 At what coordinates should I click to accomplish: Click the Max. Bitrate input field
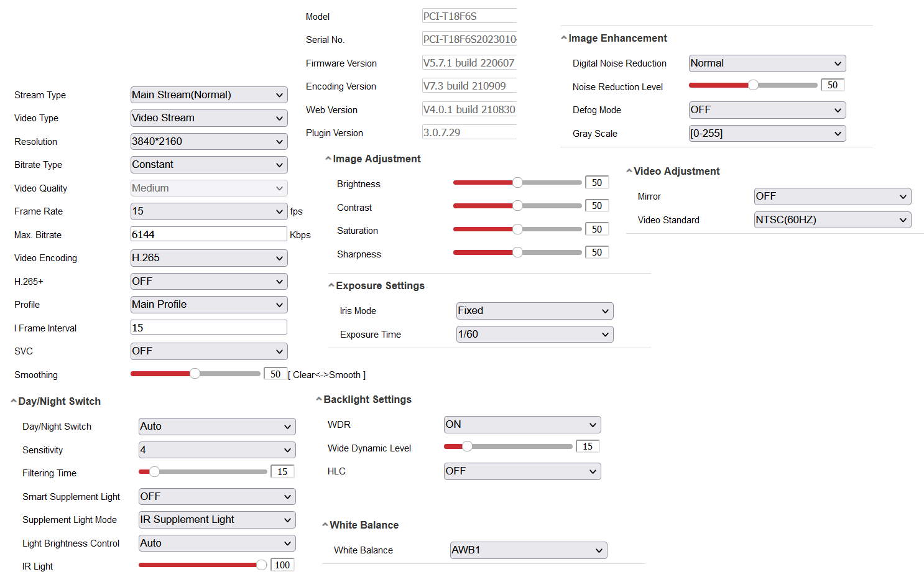coord(209,234)
